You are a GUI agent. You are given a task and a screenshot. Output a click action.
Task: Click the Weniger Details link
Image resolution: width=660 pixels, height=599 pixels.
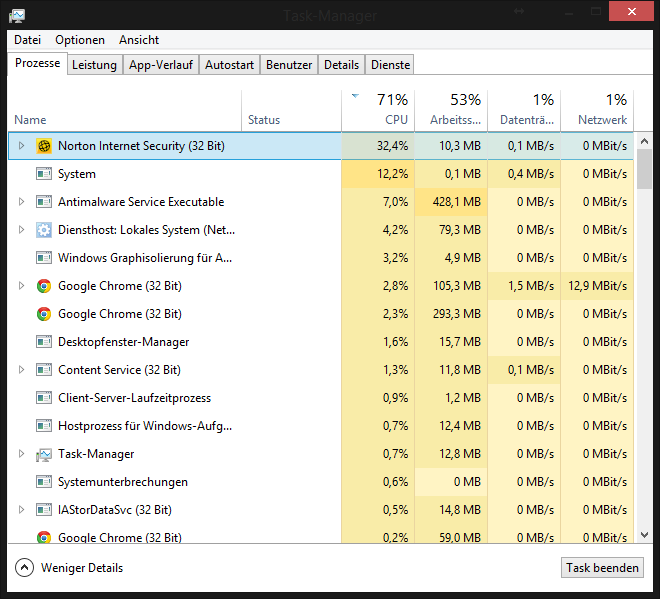(82, 568)
